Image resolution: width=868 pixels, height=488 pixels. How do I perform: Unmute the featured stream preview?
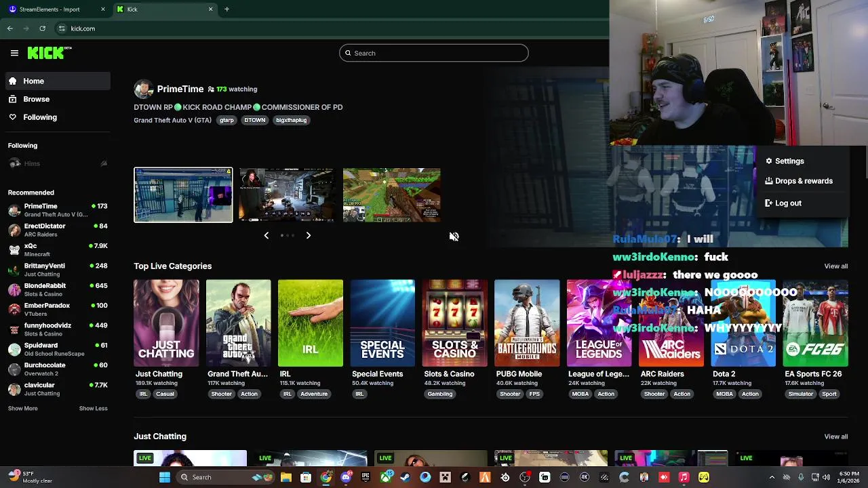tap(454, 237)
